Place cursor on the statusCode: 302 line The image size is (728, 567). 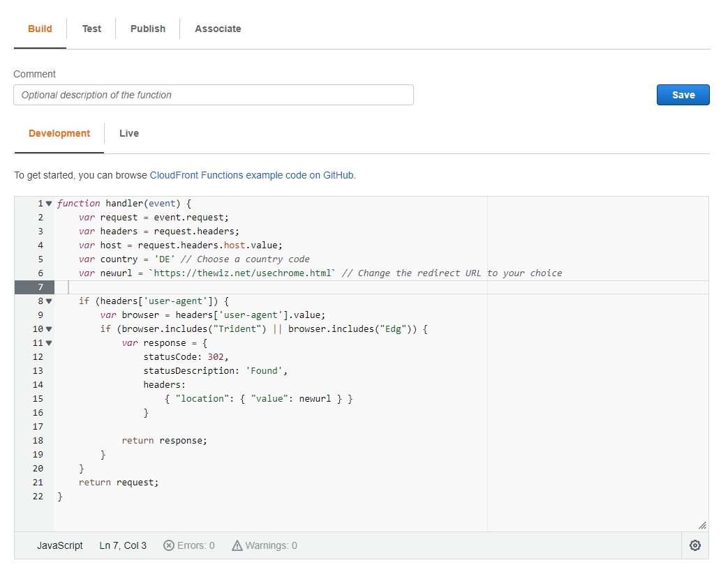point(186,357)
